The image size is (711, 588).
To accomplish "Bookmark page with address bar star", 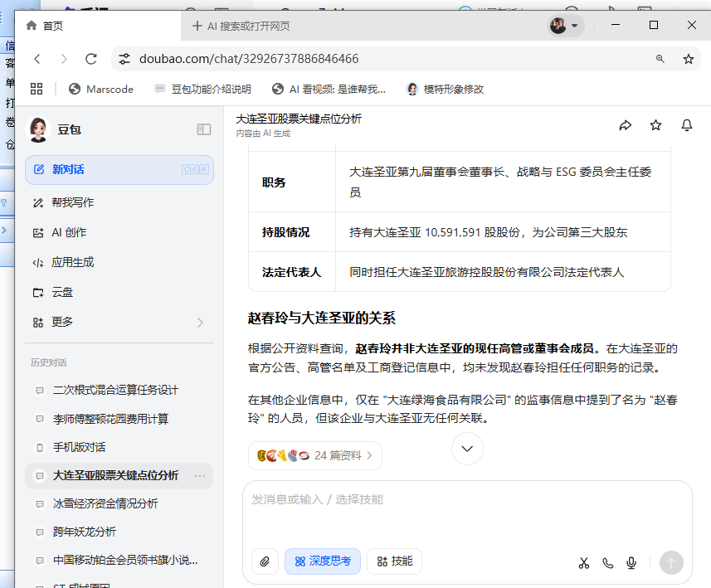I will 689,59.
